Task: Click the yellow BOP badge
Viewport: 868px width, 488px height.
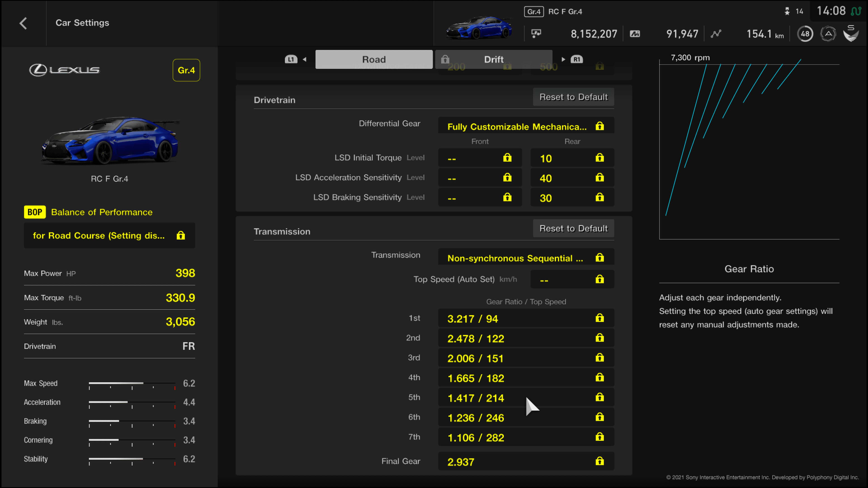Action: click(35, 212)
